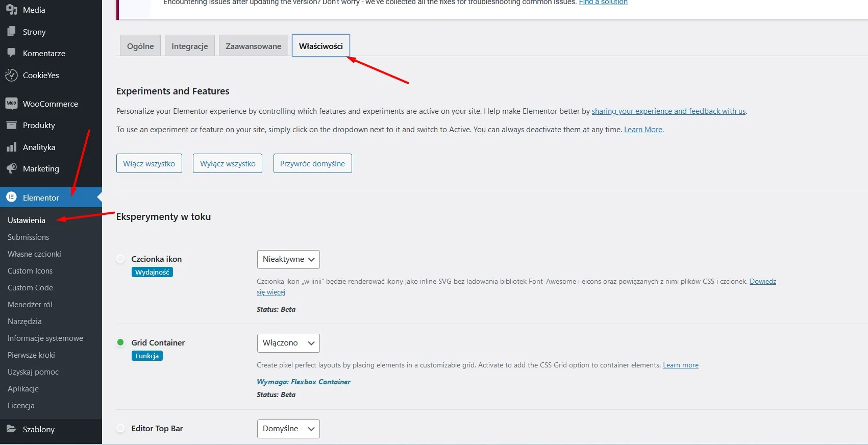The image size is (868, 445).
Task: Open the Czcionka ikon Nieaktywne dropdown
Action: tap(288, 259)
